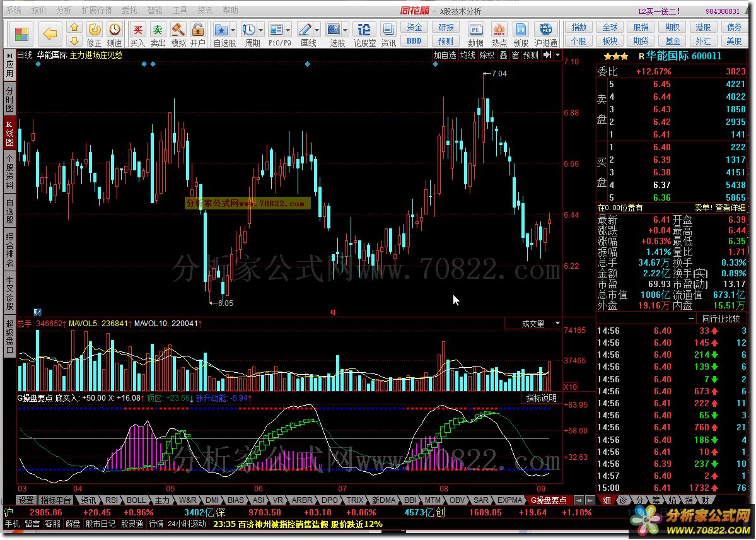Screen dimensions: 756x540
Task: Click the 设置 settings tab at bottom
Action: 26,500
